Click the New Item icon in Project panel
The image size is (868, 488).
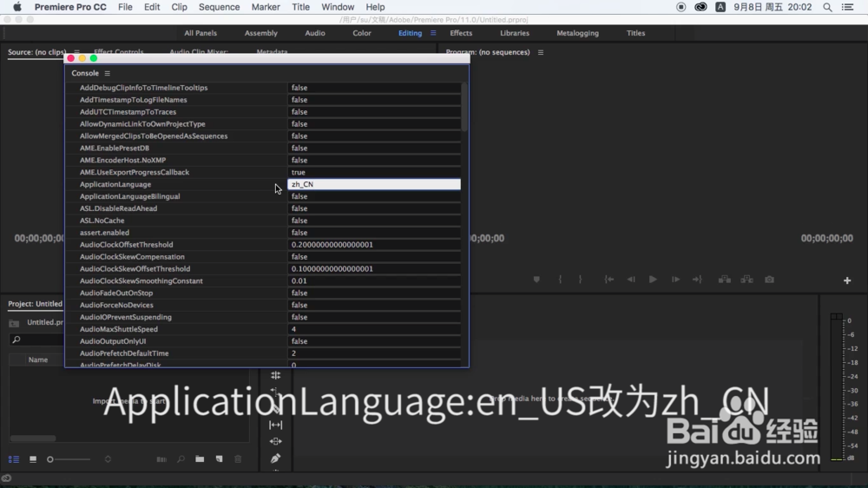(220, 459)
